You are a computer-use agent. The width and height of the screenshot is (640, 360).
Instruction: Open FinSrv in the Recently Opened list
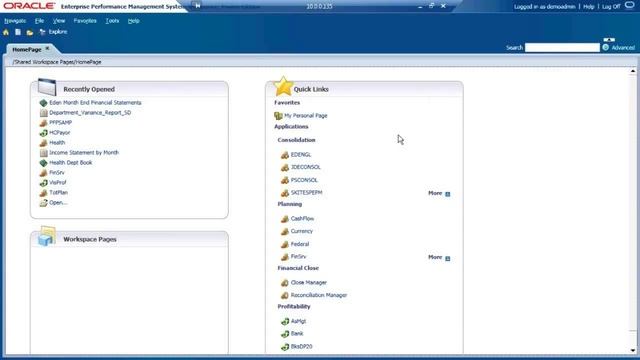point(57,173)
